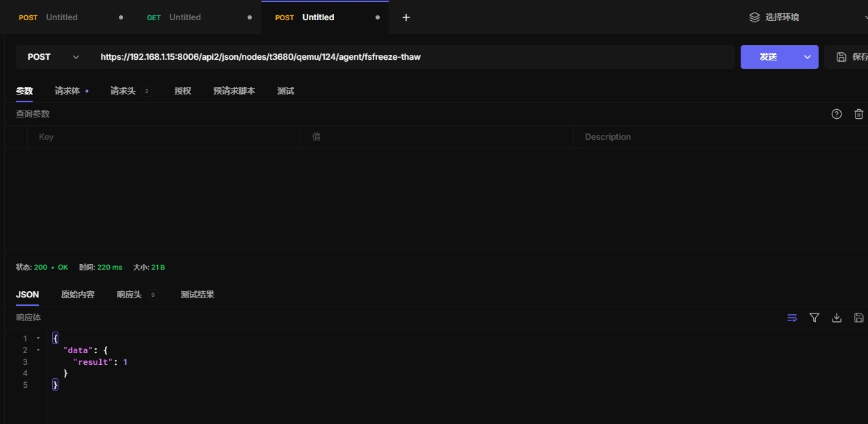Viewport: 868px width, 424px height.
Task: Click the environment layers icon
Action: click(754, 17)
